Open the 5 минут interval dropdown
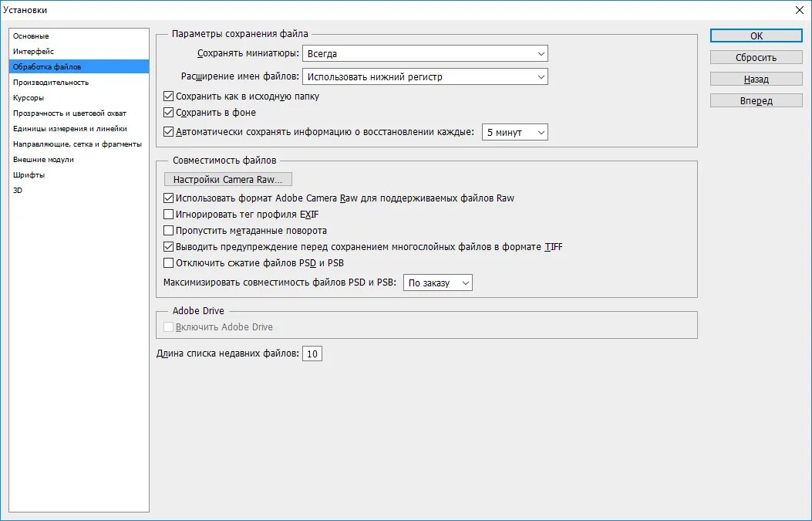Viewport: 812px width, 521px height. (x=515, y=132)
